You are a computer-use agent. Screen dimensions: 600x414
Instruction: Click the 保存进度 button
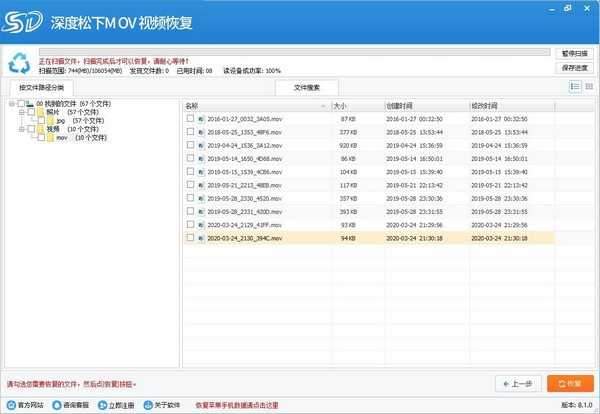coord(574,68)
